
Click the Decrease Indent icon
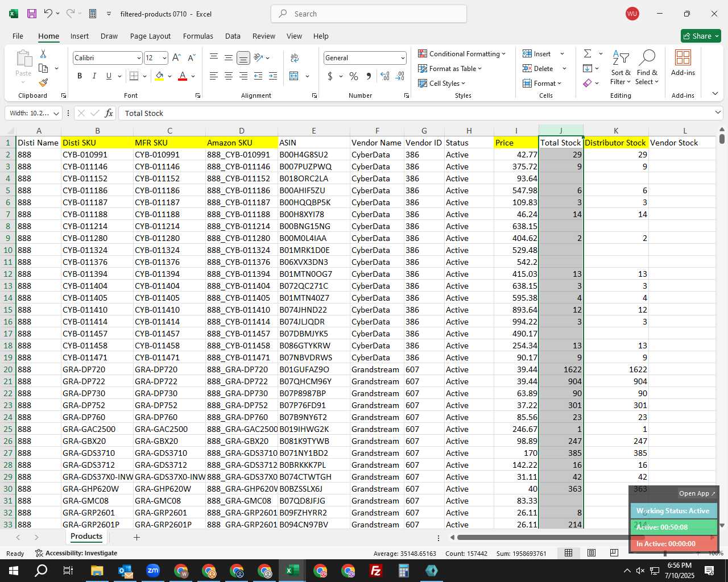pos(258,76)
